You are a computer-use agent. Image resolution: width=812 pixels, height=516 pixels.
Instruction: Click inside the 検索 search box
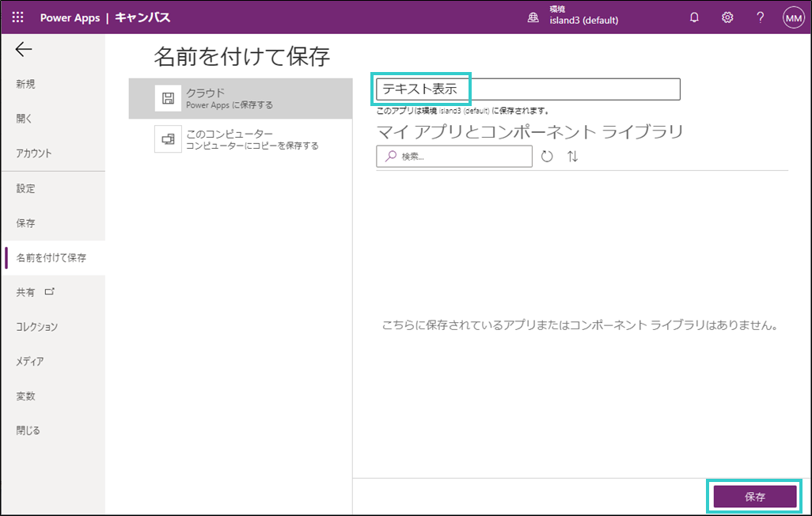tap(453, 156)
